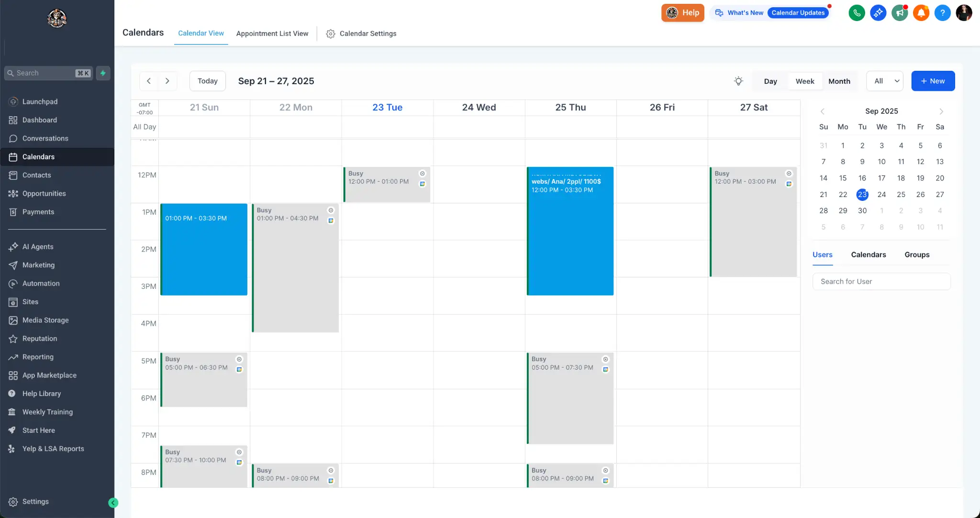Open Calendar Settings gear icon
Viewport: 980px width, 518px height.
click(x=331, y=33)
